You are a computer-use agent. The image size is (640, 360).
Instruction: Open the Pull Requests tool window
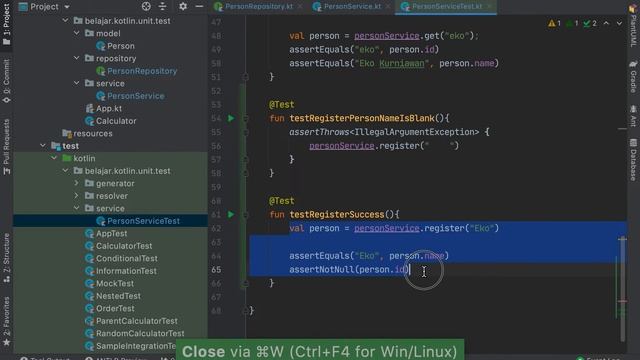[7, 147]
